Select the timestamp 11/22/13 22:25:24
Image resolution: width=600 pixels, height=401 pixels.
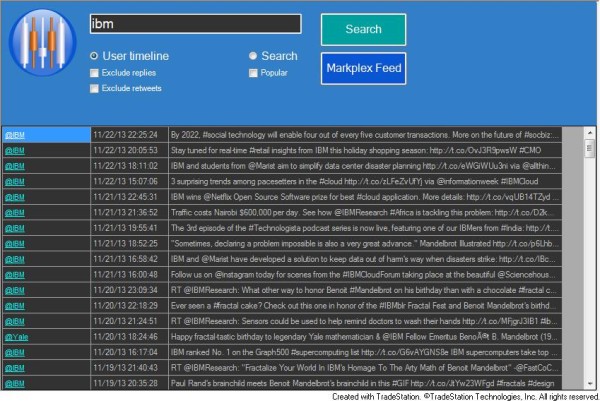point(126,135)
